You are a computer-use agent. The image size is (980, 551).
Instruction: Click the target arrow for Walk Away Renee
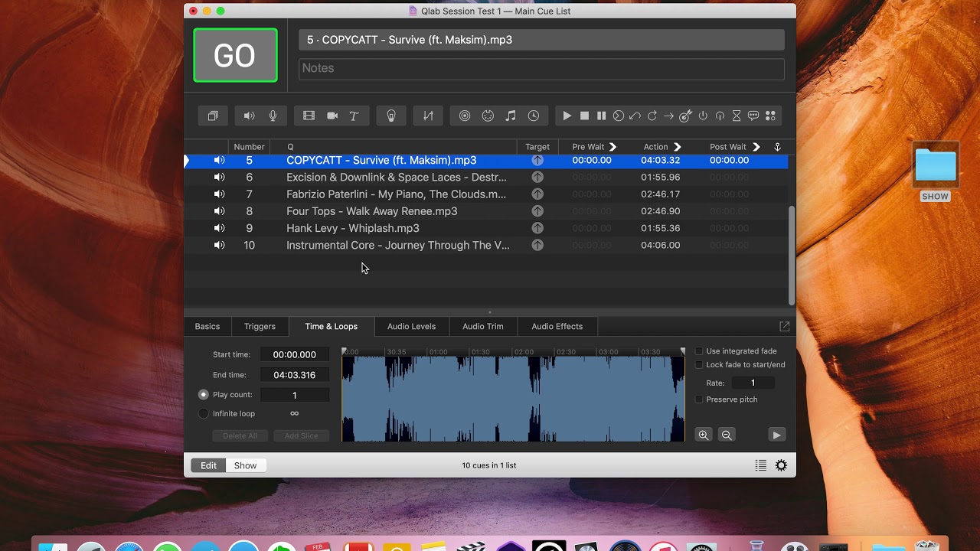click(537, 211)
